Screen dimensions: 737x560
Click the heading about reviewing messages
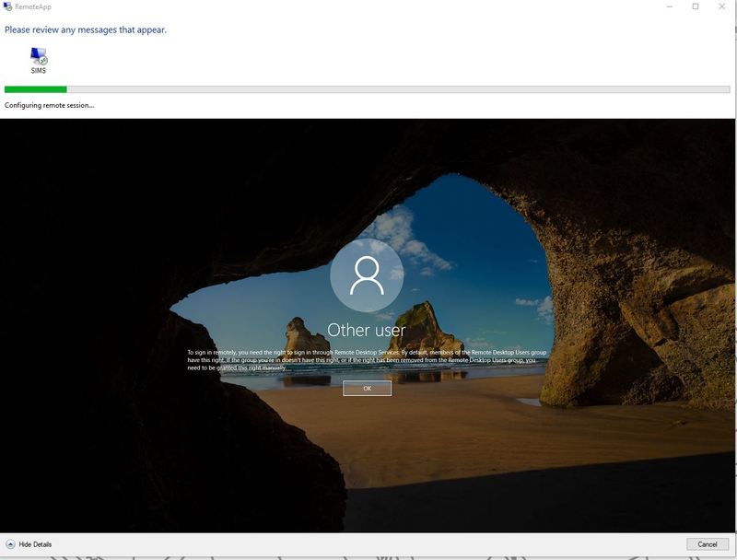pos(84,30)
